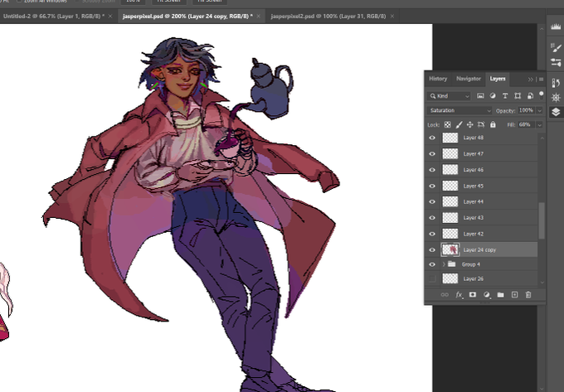The height and width of the screenshot is (392, 564).
Task: Delete layer with trash icon
Action: click(528, 295)
